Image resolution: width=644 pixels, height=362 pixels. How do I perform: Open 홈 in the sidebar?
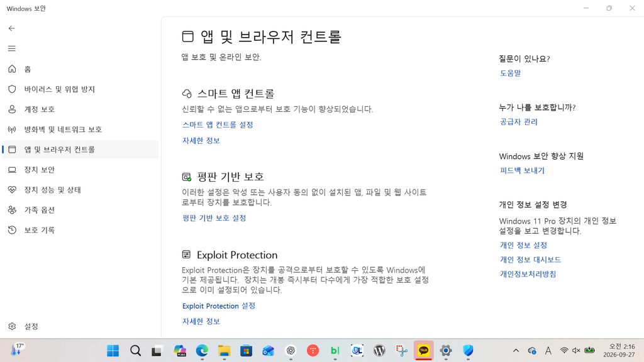[x=80, y=69]
